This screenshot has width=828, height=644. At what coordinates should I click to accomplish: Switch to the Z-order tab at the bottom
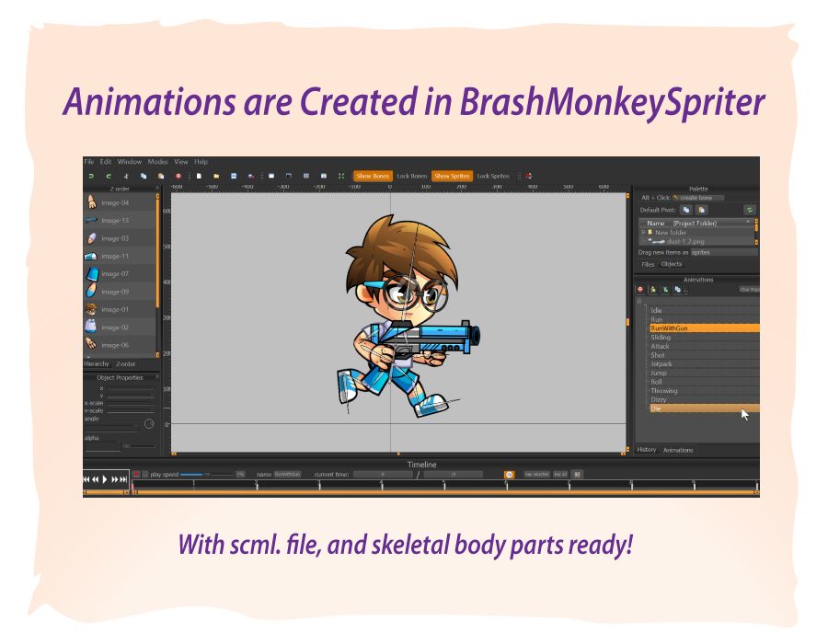(x=126, y=363)
